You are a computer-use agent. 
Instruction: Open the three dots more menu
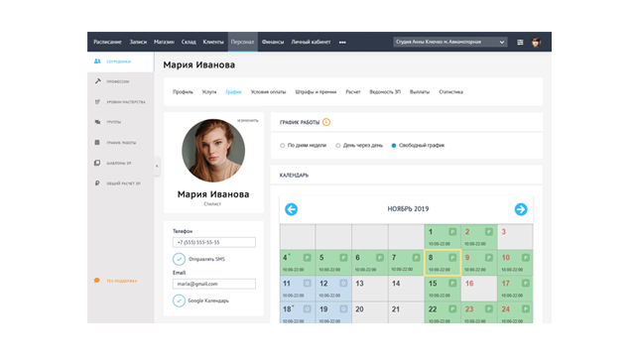click(342, 42)
